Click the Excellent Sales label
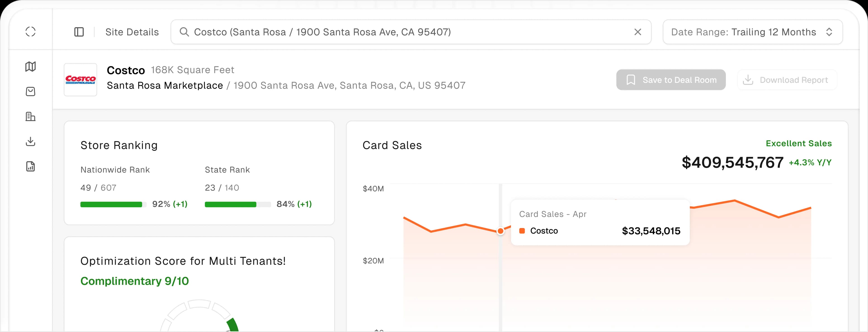This screenshot has width=868, height=332. (799, 143)
